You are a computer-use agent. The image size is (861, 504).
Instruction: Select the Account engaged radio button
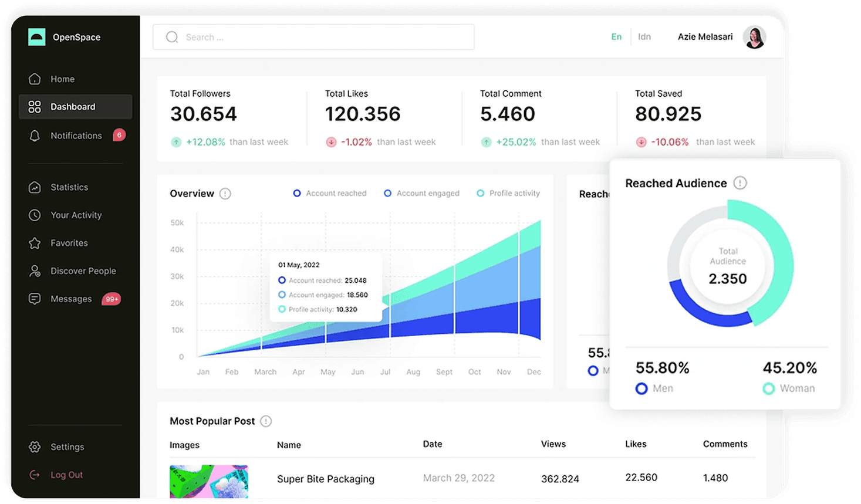tap(387, 192)
